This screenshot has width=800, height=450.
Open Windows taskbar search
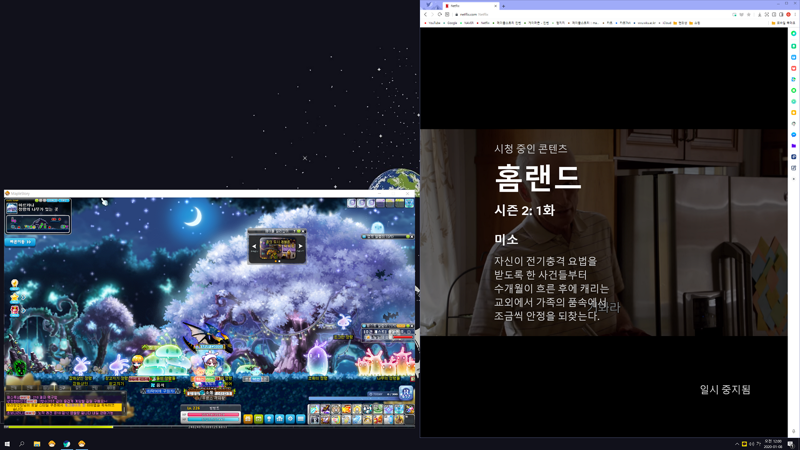[21, 444]
